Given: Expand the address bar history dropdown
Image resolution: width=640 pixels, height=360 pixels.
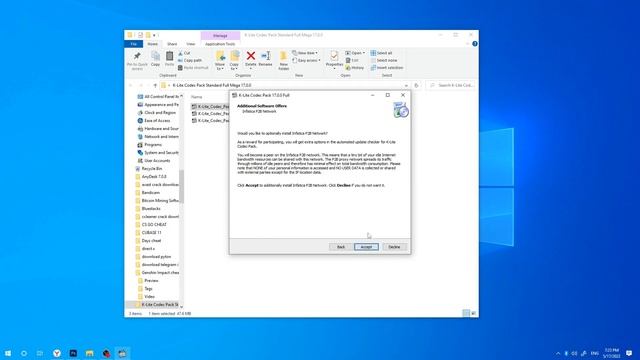Looking at the screenshot, I should pyautogui.click(x=406, y=85).
